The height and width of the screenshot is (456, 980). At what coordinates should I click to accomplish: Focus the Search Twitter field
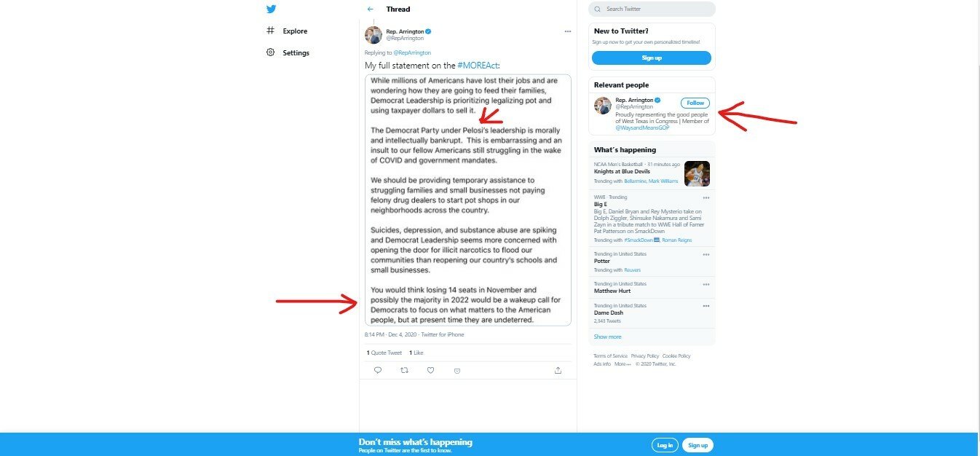pos(652,9)
